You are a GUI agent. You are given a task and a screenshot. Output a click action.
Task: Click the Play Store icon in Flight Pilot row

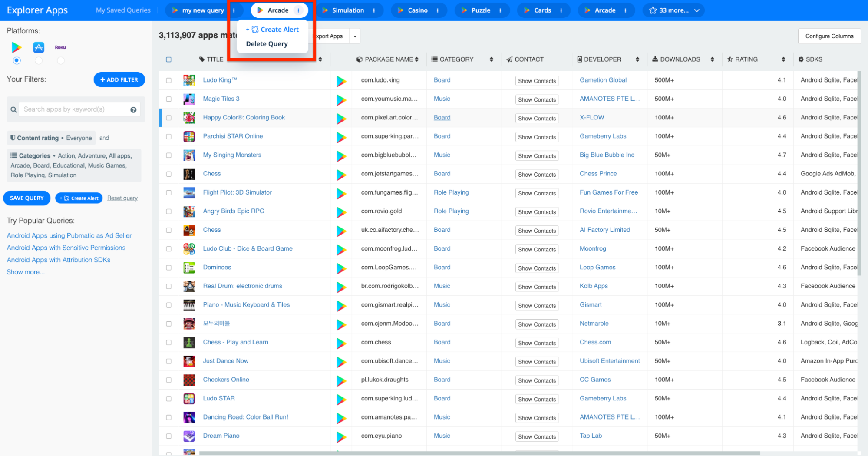click(341, 193)
